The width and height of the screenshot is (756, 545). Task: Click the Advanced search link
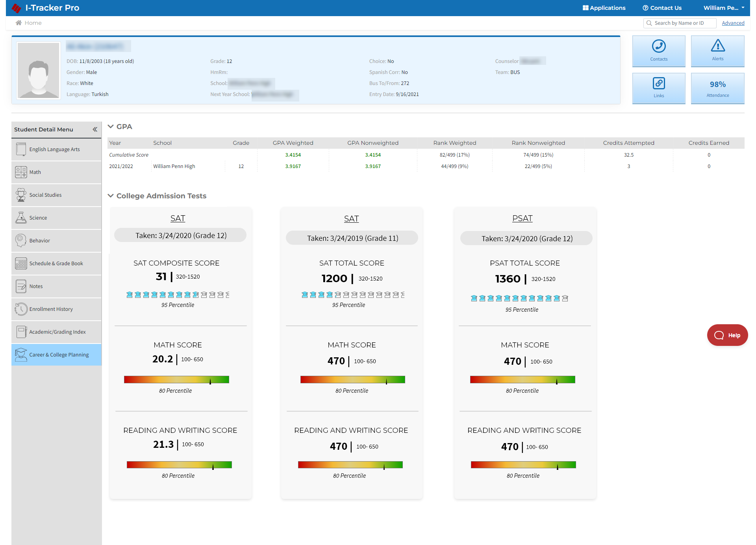[733, 23]
